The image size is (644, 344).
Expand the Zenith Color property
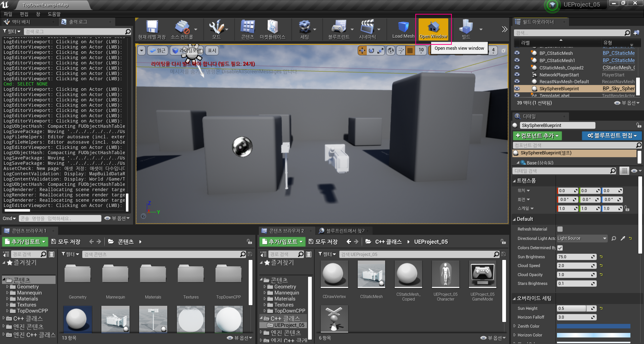tap(515, 326)
